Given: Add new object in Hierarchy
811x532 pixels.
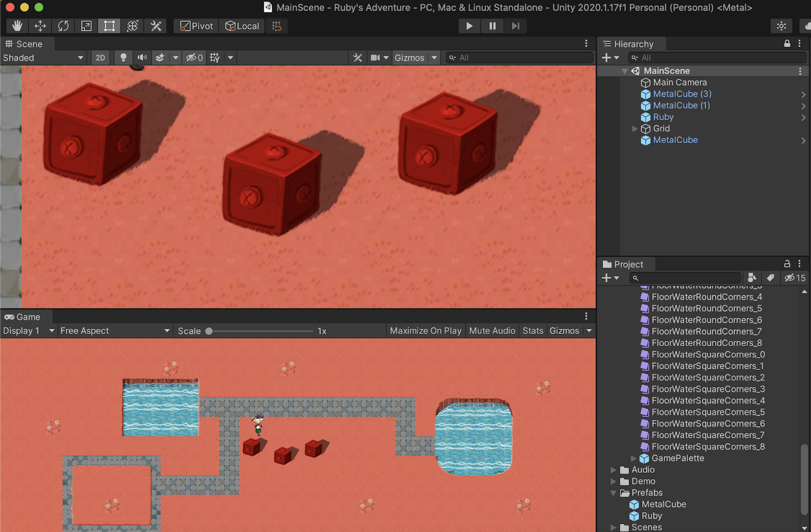Looking at the screenshot, I should (610, 58).
